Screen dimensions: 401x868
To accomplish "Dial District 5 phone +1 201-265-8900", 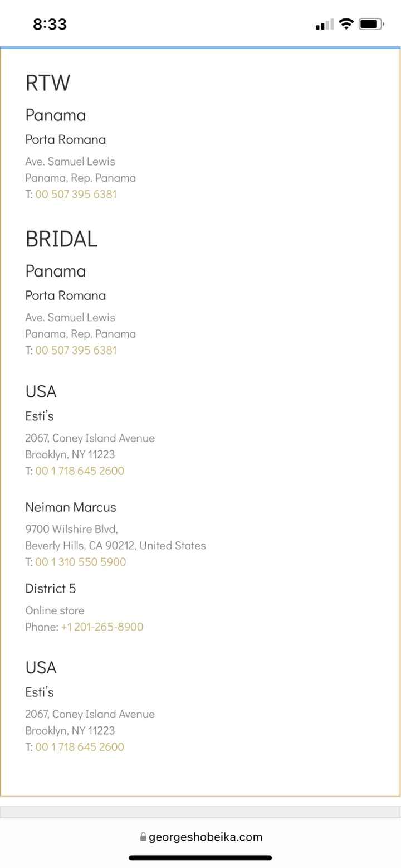I will [102, 627].
